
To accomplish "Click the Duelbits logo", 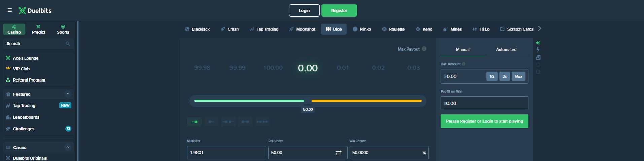I will coord(35,11).
